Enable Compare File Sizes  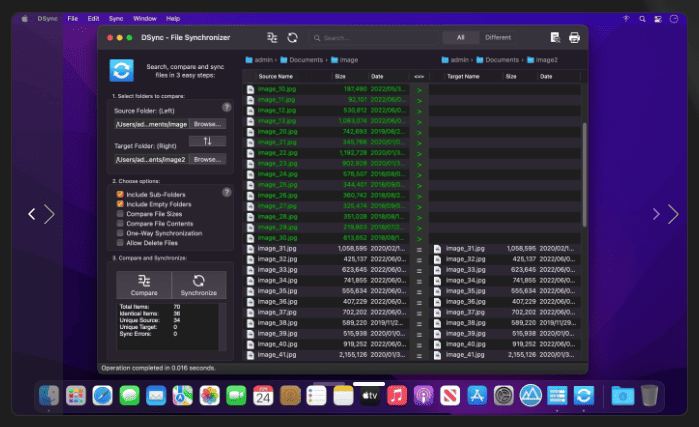click(x=120, y=214)
